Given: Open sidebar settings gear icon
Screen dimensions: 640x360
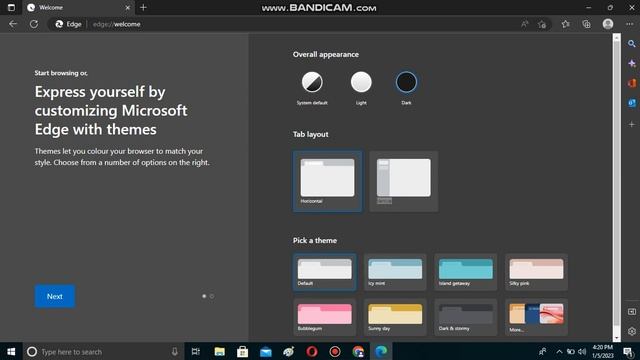Looking at the screenshot, I should (x=631, y=331).
